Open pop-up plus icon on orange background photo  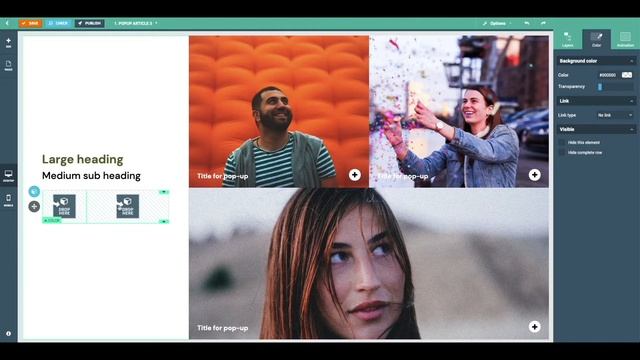coord(355,175)
